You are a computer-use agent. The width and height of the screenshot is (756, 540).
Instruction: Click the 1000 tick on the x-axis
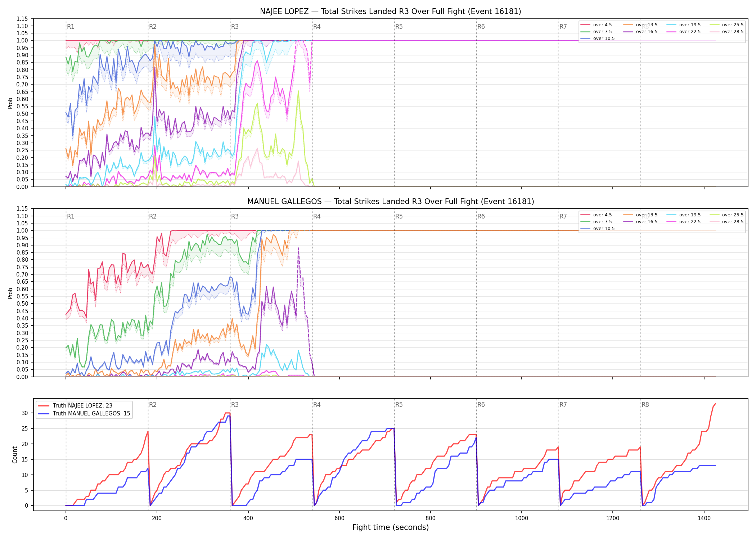[x=522, y=518]
